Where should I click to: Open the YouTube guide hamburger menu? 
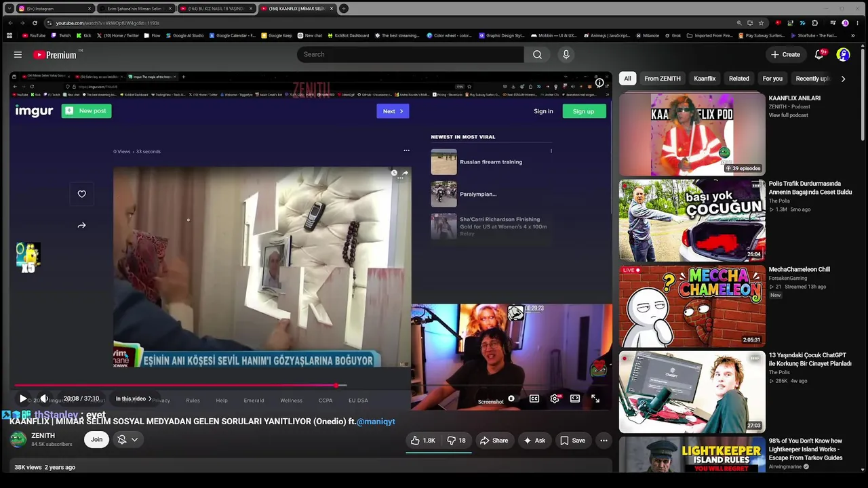tap(18, 54)
